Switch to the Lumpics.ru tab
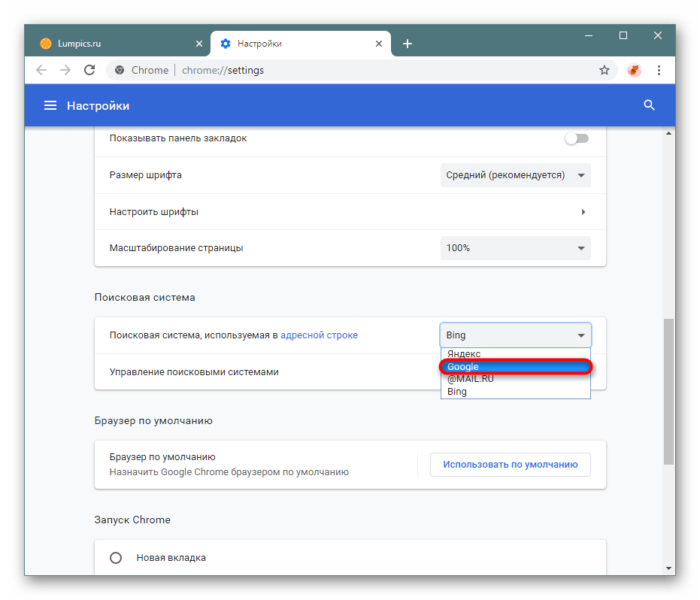Viewport: 700px width, 600px height. [117, 44]
